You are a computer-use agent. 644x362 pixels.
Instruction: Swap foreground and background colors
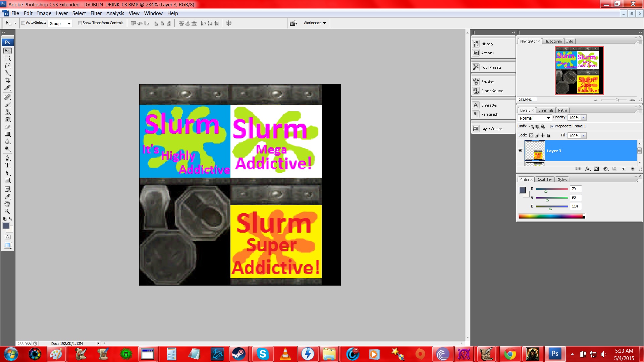point(10,219)
